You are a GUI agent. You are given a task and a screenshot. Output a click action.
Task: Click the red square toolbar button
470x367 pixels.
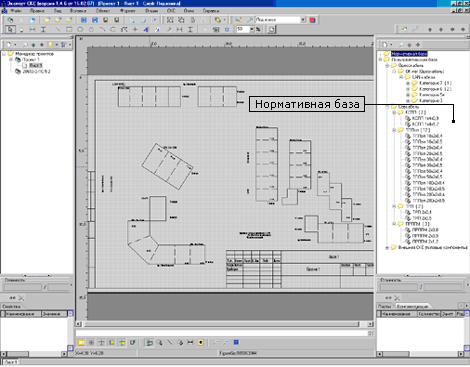pos(312,20)
